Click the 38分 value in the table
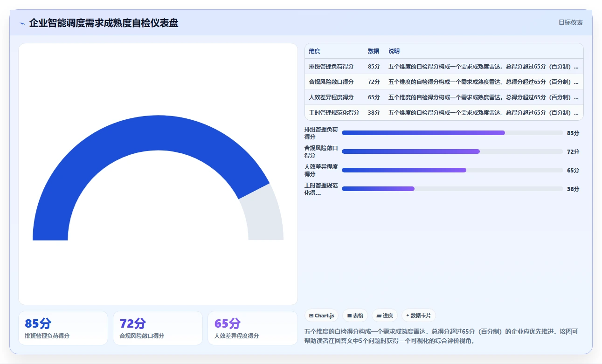602x364 pixels. click(x=374, y=113)
